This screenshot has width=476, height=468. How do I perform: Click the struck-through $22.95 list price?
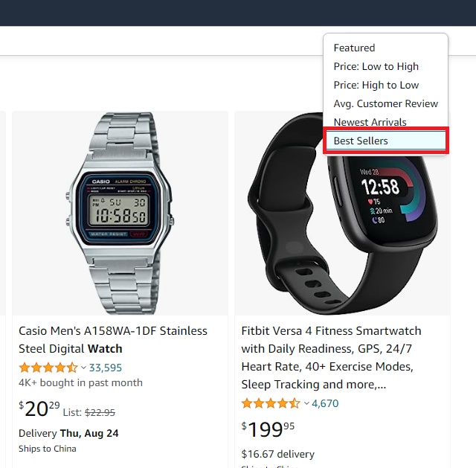(x=100, y=412)
